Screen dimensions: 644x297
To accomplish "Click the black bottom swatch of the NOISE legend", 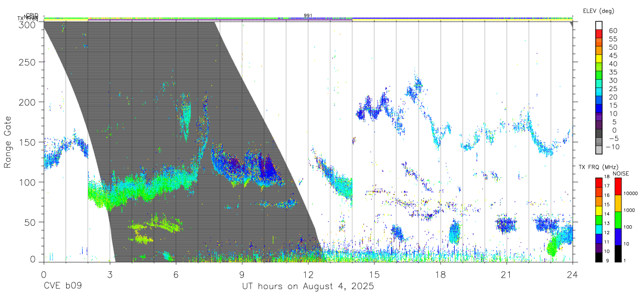I will pos(618,254).
